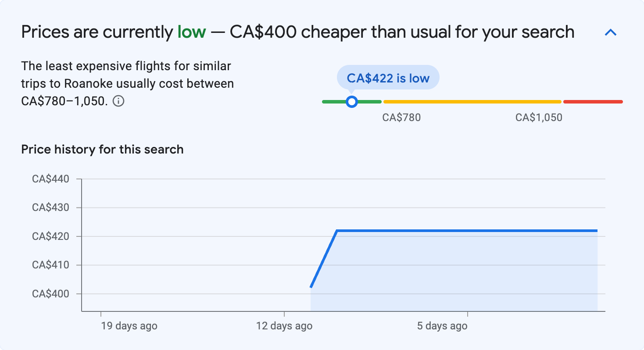Click the yellow typical-price range segment
Screen dimensions: 644x350
tap(472, 102)
